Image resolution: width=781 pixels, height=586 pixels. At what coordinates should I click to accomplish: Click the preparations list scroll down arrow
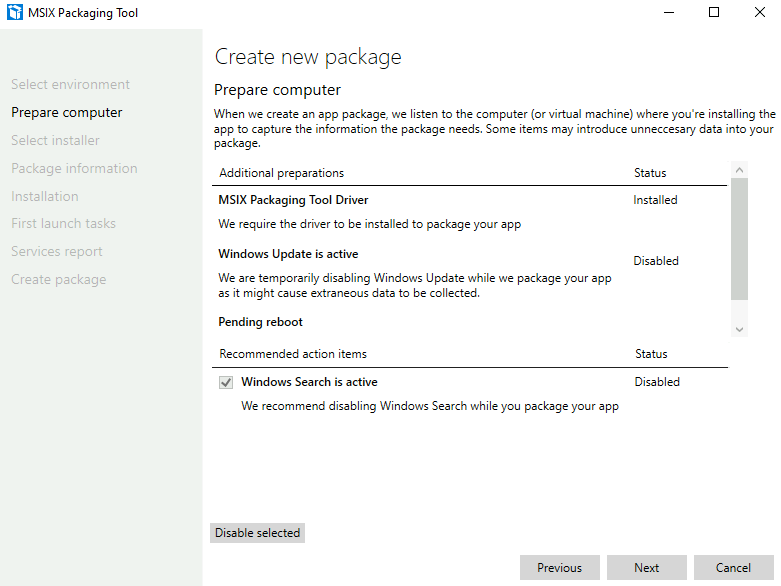740,329
